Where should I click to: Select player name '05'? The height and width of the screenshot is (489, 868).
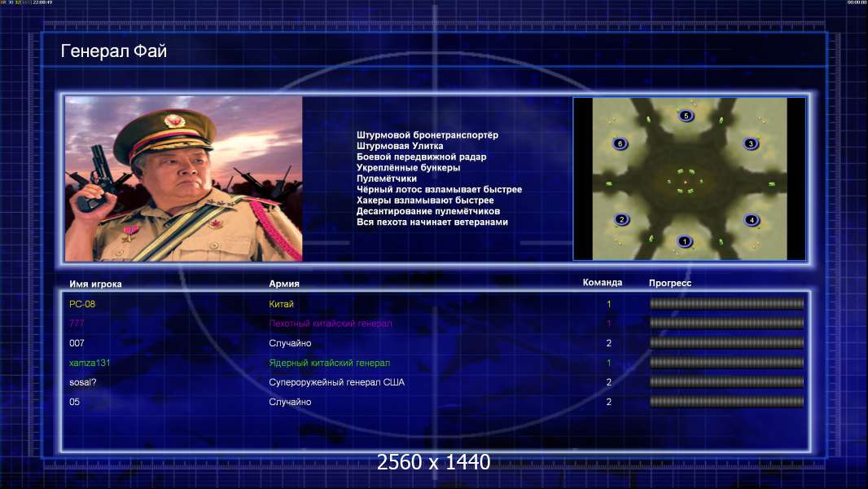pos(74,402)
